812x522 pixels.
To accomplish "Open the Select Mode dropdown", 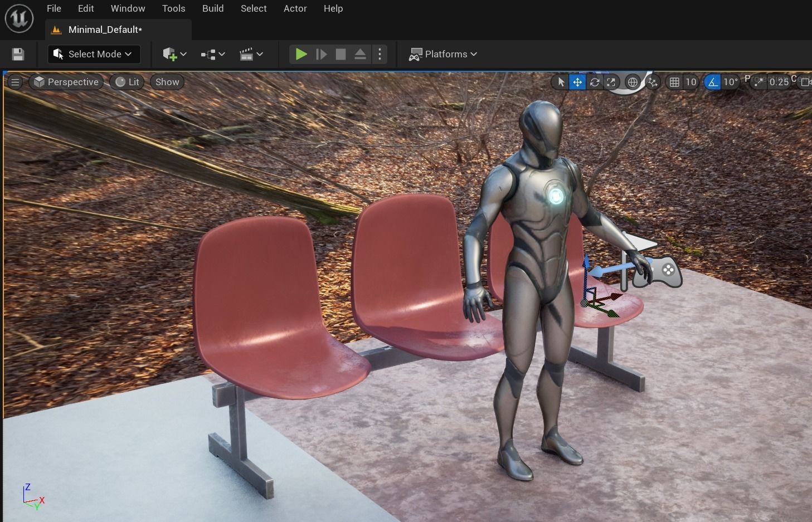I will pos(94,54).
